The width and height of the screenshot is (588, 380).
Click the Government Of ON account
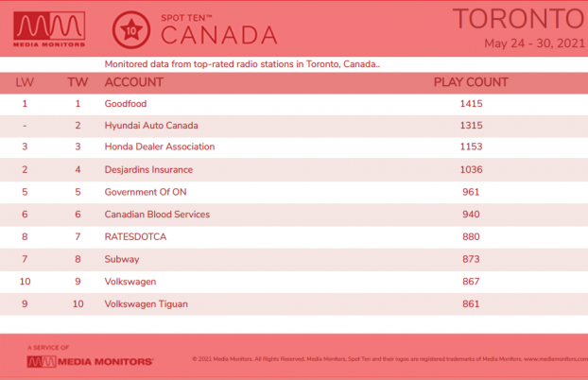(x=146, y=192)
